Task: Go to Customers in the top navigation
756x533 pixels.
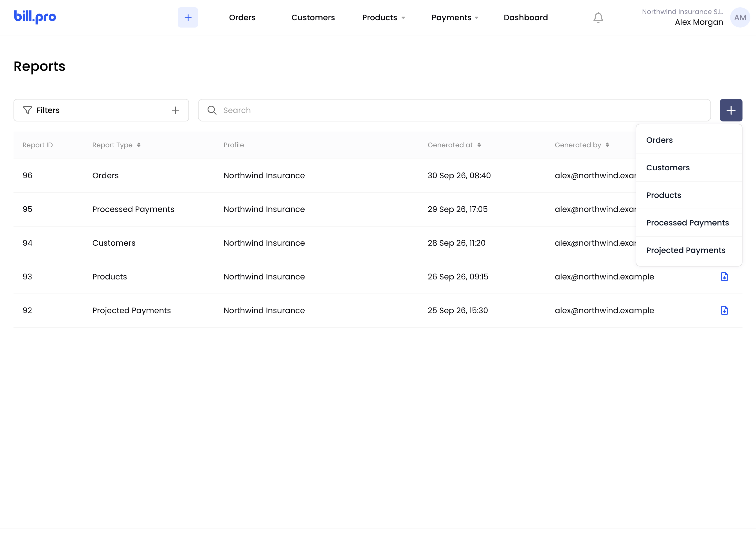Action: [313, 17]
